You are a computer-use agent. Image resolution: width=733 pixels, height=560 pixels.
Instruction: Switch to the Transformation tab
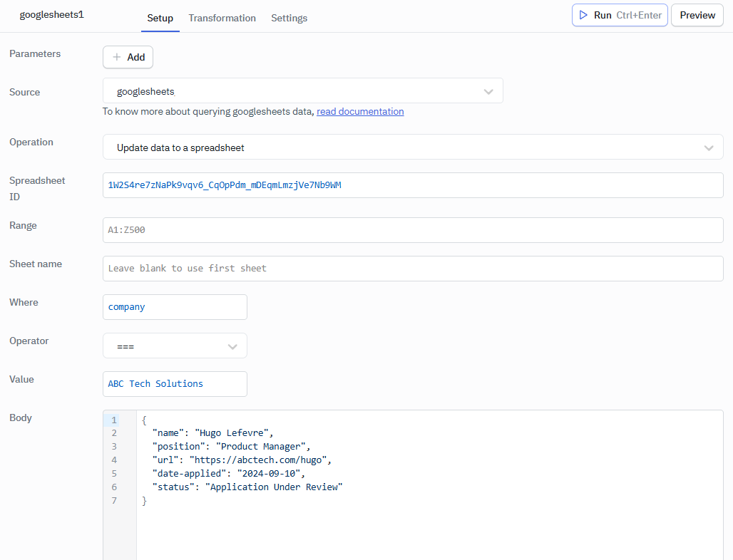coord(222,18)
